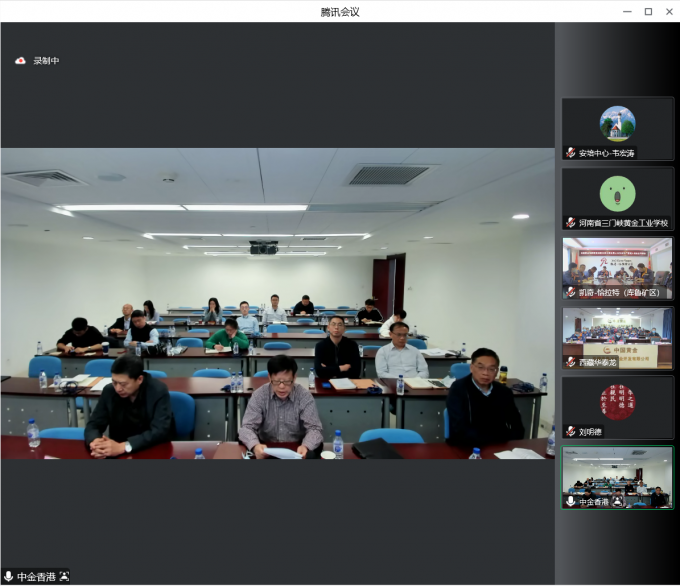Click the red seal avatar of 刘明德

tap(618, 403)
